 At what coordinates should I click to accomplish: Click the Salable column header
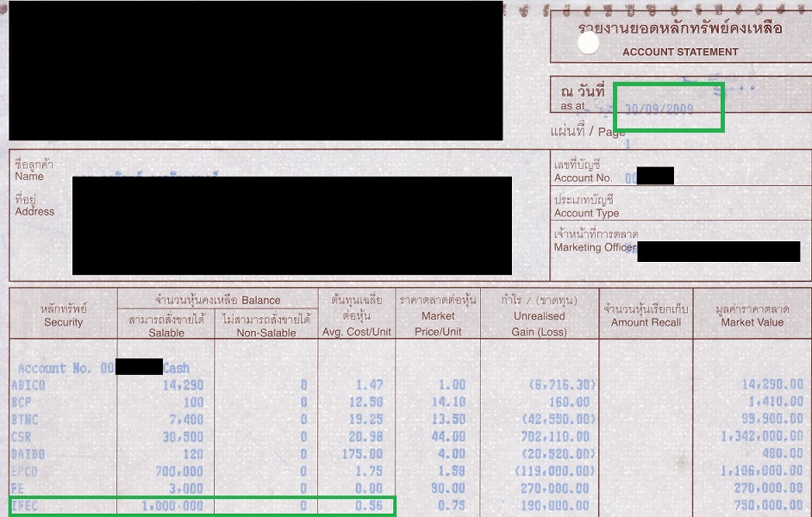click(x=166, y=333)
